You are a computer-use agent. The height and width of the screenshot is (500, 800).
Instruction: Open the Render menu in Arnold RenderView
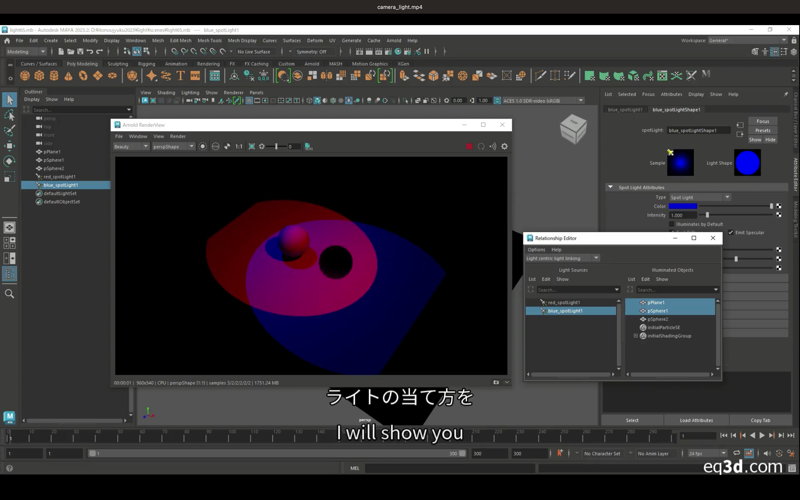click(x=177, y=136)
